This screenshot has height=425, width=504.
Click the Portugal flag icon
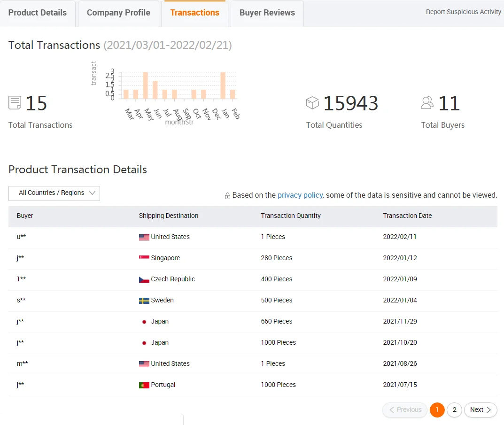point(144,385)
